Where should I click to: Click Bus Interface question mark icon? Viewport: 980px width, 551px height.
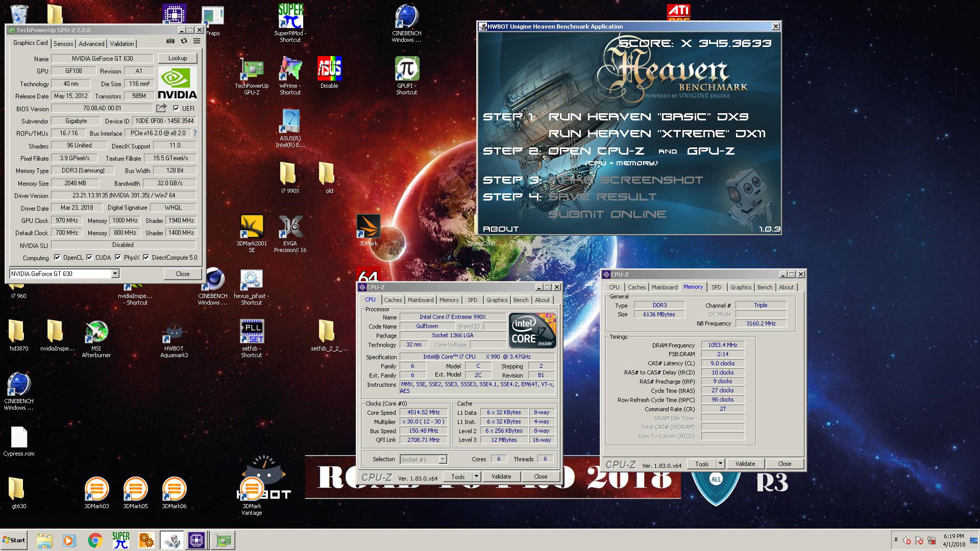(x=194, y=133)
